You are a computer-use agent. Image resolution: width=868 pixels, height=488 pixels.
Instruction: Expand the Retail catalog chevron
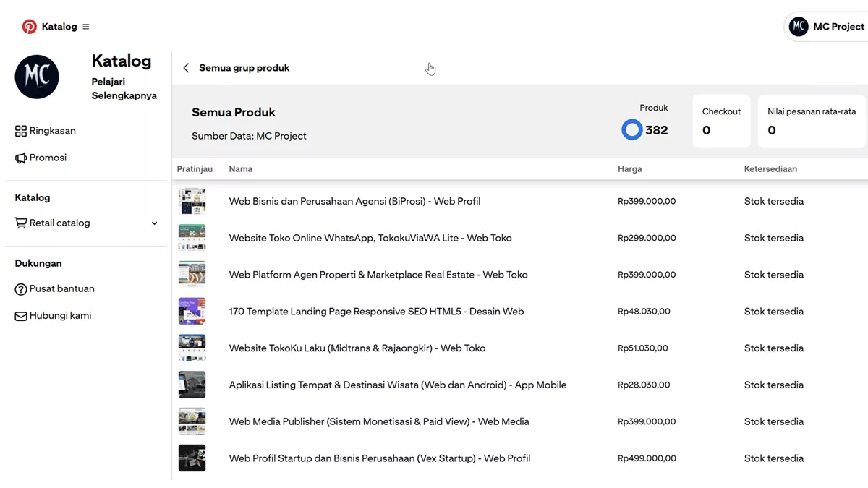[x=154, y=223]
